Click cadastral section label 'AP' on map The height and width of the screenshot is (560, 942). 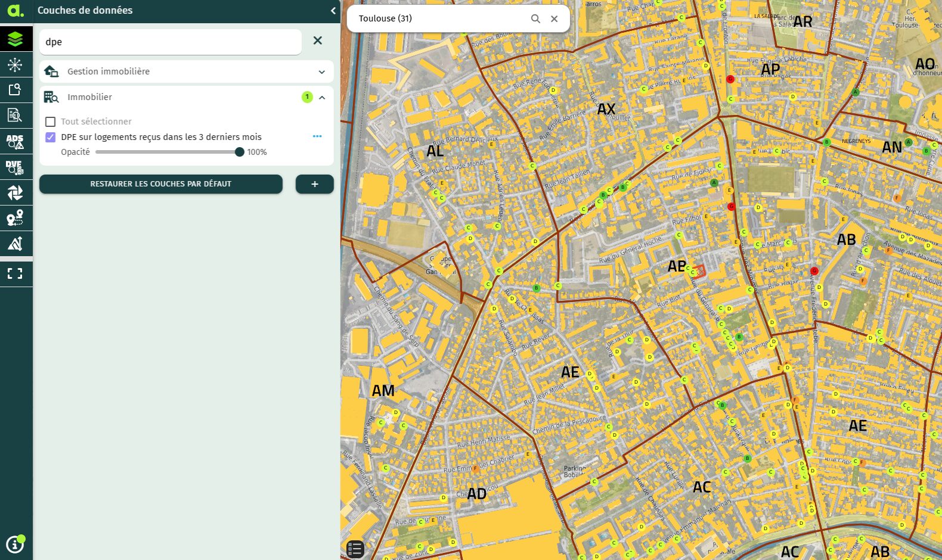coord(771,69)
